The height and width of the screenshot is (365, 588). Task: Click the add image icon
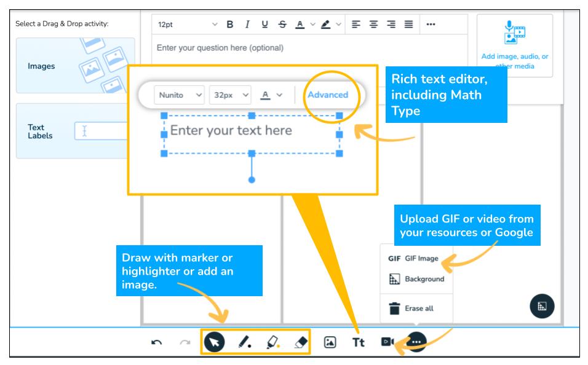[330, 342]
